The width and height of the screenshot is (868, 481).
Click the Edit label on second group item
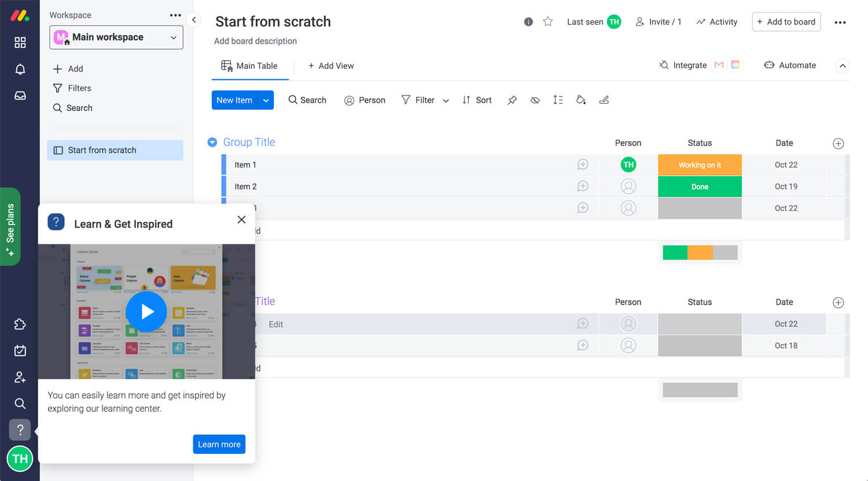(275, 324)
